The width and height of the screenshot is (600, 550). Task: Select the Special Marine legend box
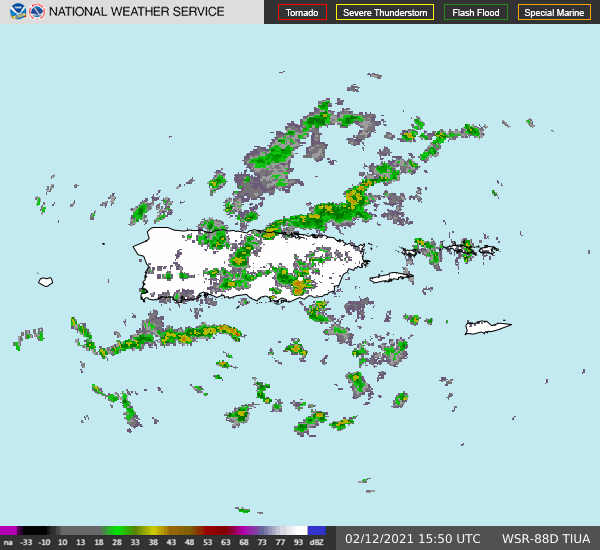554,13
